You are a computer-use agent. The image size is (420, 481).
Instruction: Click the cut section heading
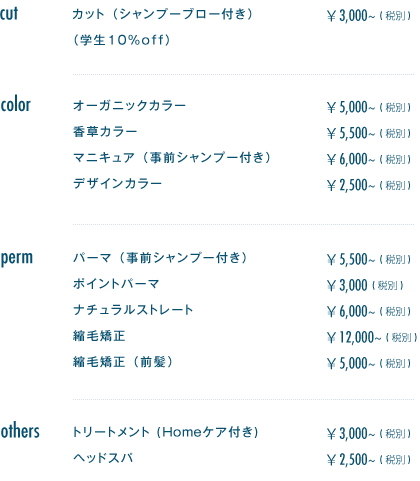[9, 14]
